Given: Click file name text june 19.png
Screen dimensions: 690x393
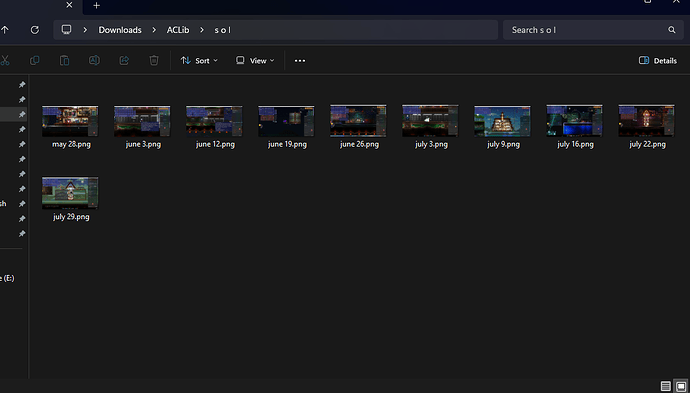Looking at the screenshot, I should click(287, 144).
